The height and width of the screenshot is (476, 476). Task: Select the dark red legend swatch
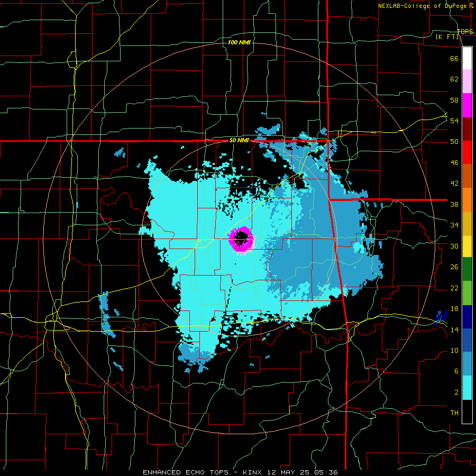coord(467,129)
